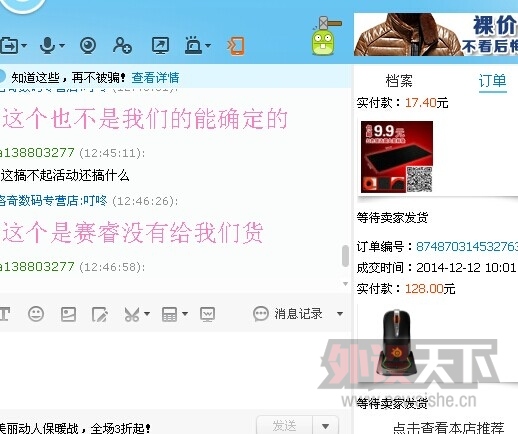518x434 pixels.
Task: Click green mascot hammer icon
Action: [326, 35]
